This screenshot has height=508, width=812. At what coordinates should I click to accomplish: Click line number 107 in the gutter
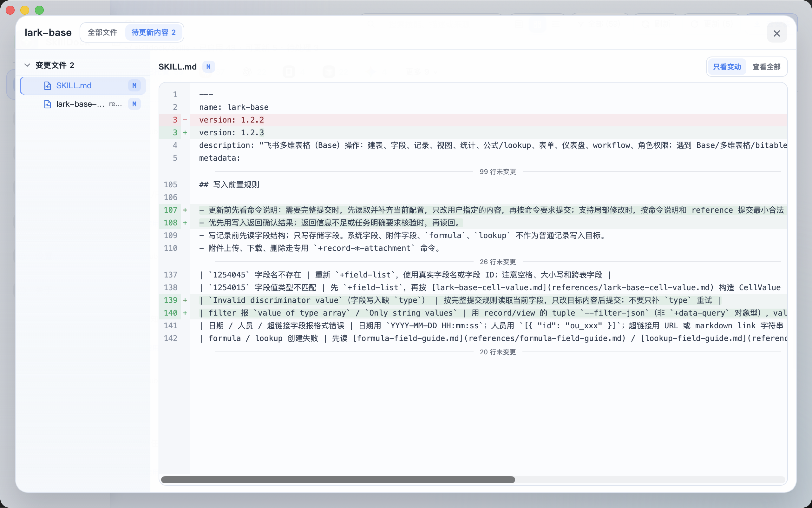tap(170, 210)
